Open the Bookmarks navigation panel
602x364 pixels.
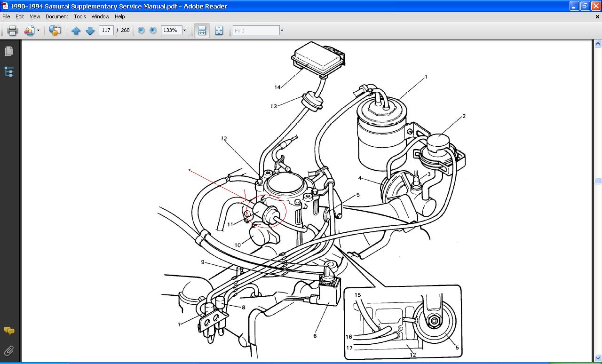click(9, 72)
